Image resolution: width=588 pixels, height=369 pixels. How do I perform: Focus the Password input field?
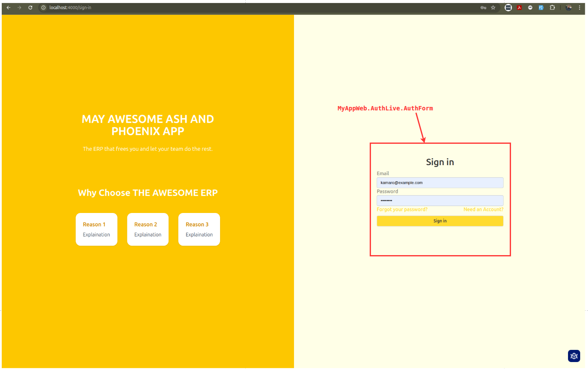click(x=440, y=200)
